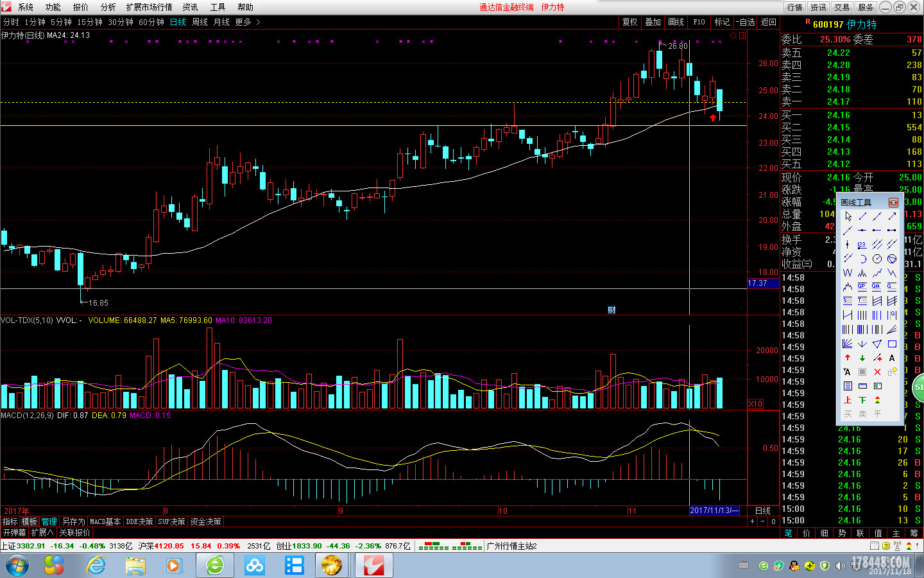The image size is (924, 578).
Task: Open the 关联报价 tab
Action: point(75,532)
